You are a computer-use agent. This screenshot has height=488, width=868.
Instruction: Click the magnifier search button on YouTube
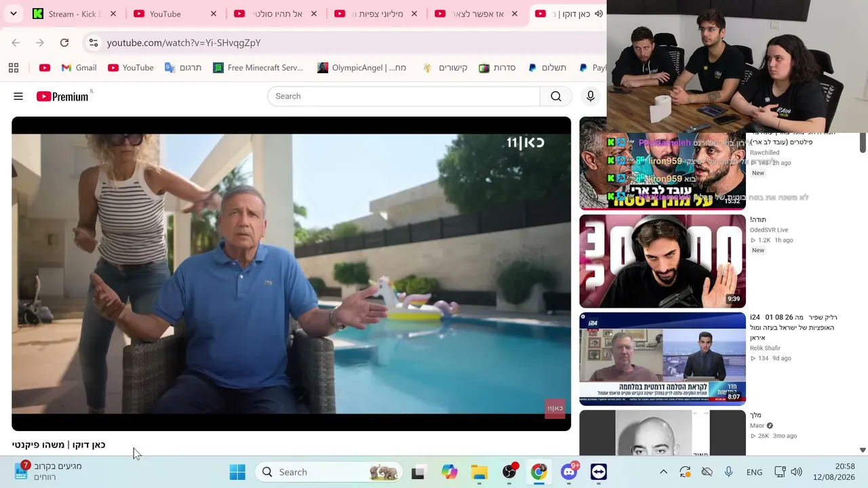(x=556, y=96)
